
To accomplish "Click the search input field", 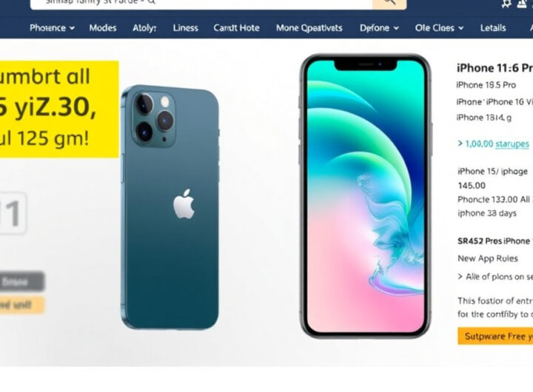I will 201,3.
